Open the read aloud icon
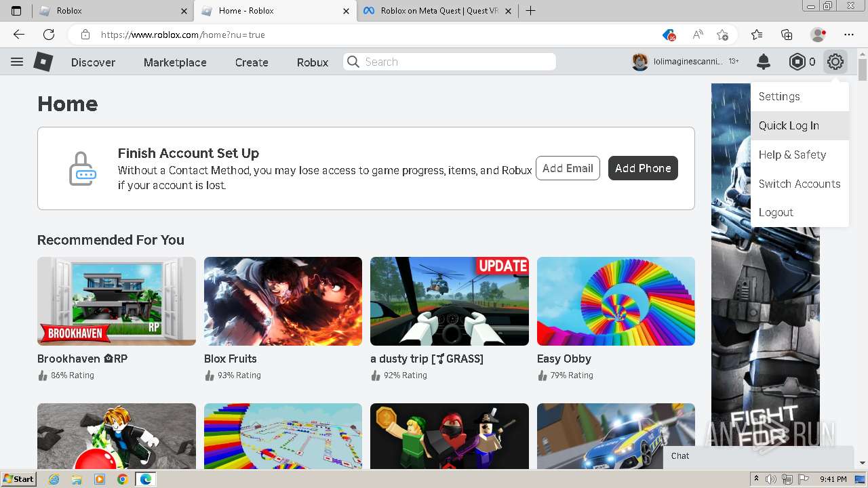The height and width of the screenshot is (488, 868). click(698, 35)
